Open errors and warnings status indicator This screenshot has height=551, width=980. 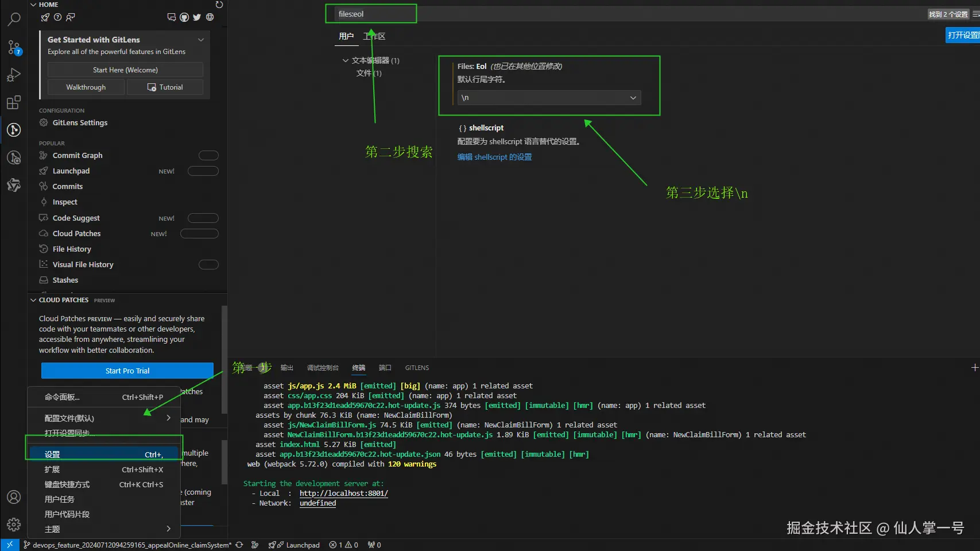pos(344,545)
